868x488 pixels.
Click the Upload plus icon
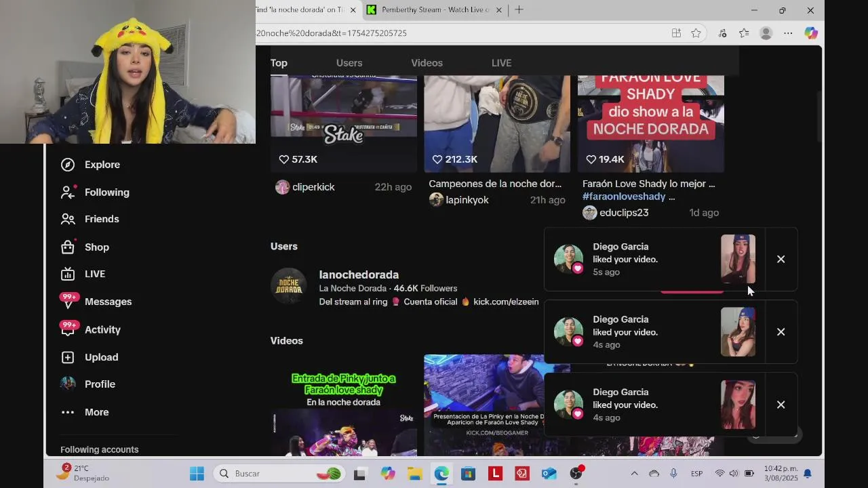coord(68,357)
